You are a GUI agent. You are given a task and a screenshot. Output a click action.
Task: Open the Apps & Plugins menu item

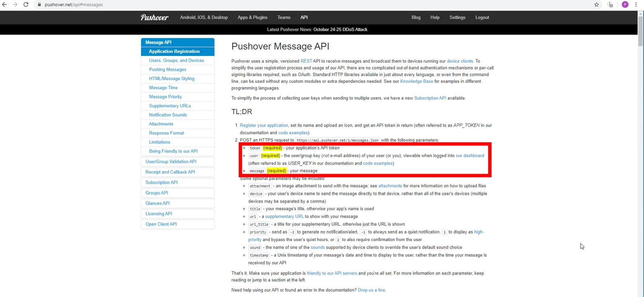click(x=252, y=17)
